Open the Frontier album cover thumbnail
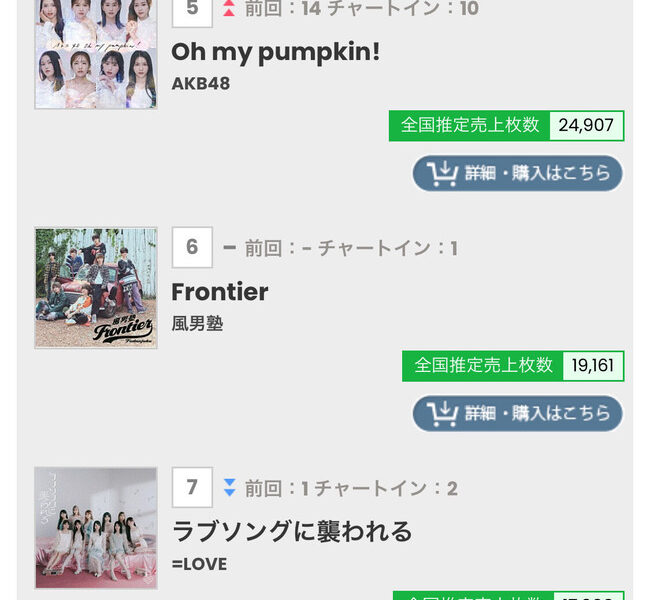 tap(96, 288)
